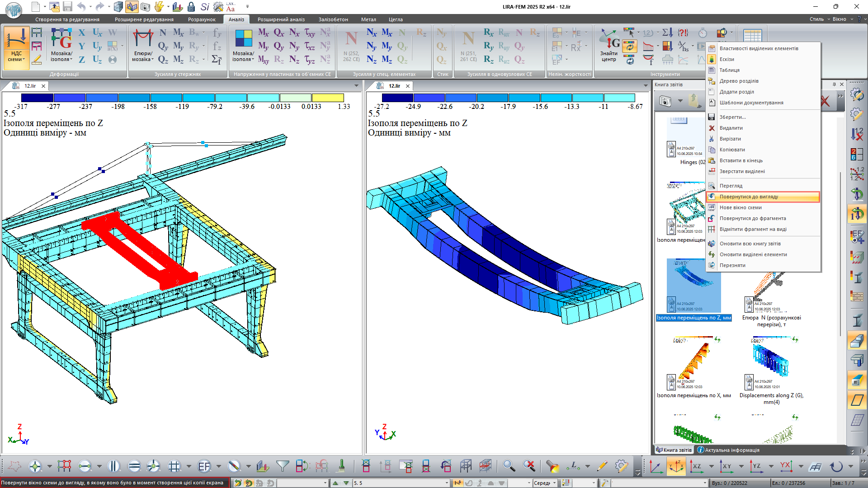Click the magnifier zoom tool in bottom toolbar

[509, 466]
